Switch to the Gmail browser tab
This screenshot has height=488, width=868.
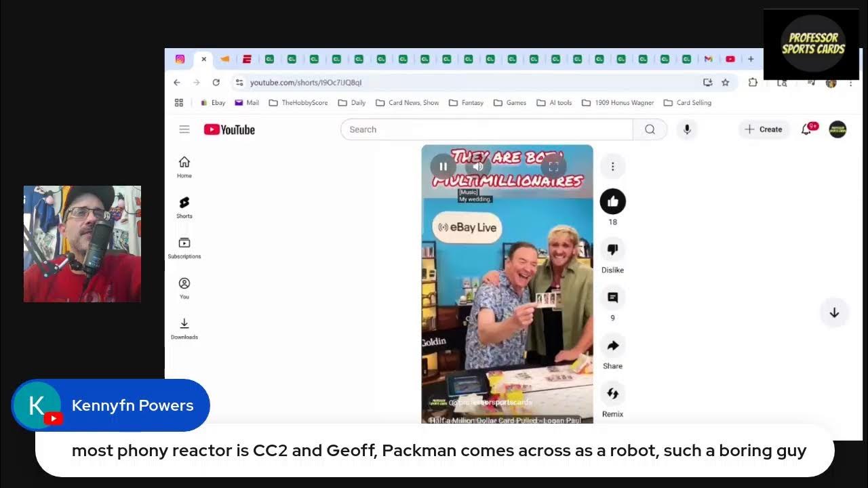(708, 59)
